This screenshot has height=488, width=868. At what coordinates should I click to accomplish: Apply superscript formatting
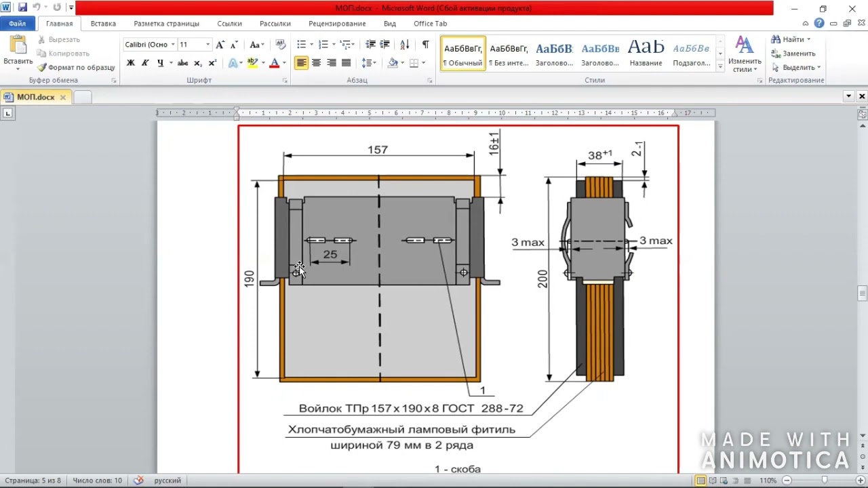[x=212, y=62]
